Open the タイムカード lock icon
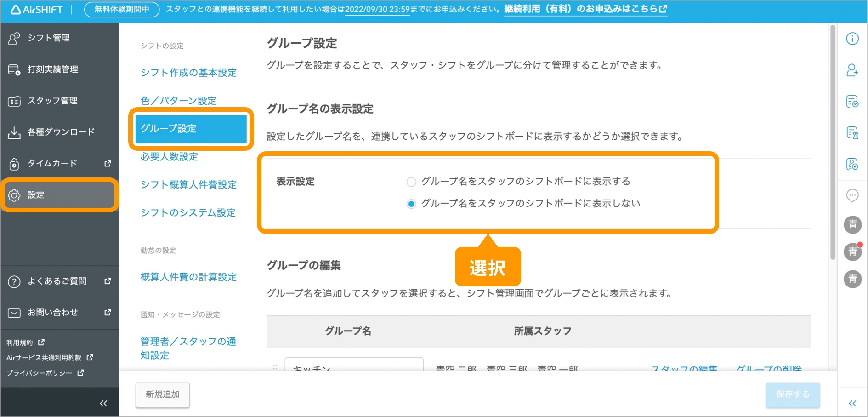Image resolution: width=868 pixels, height=417 pixels. [x=14, y=163]
